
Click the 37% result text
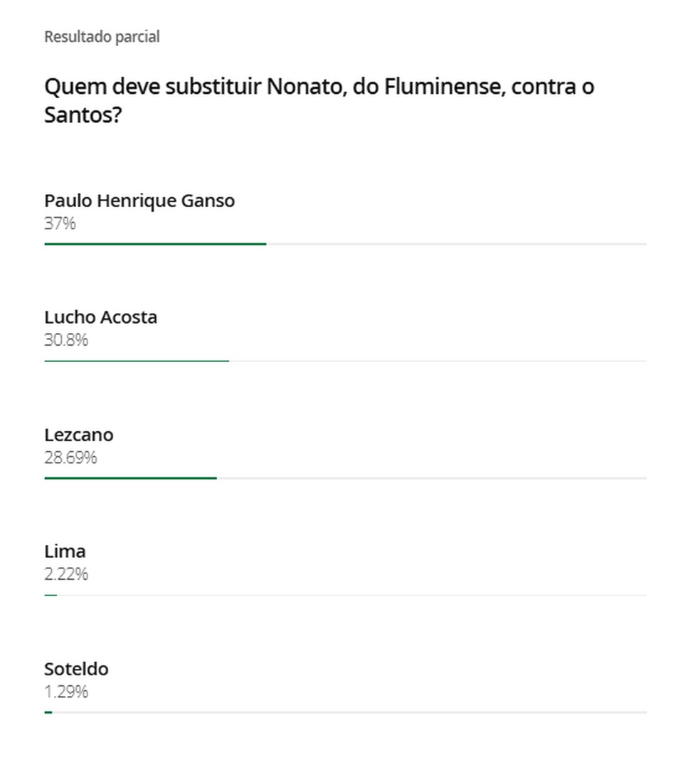pos(60,223)
